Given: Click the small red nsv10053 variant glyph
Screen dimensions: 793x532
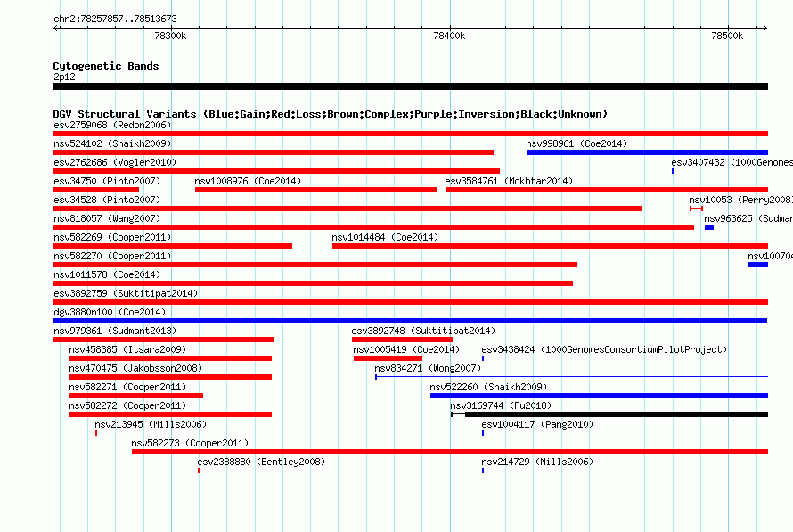Looking at the screenshot, I should pos(696,209).
